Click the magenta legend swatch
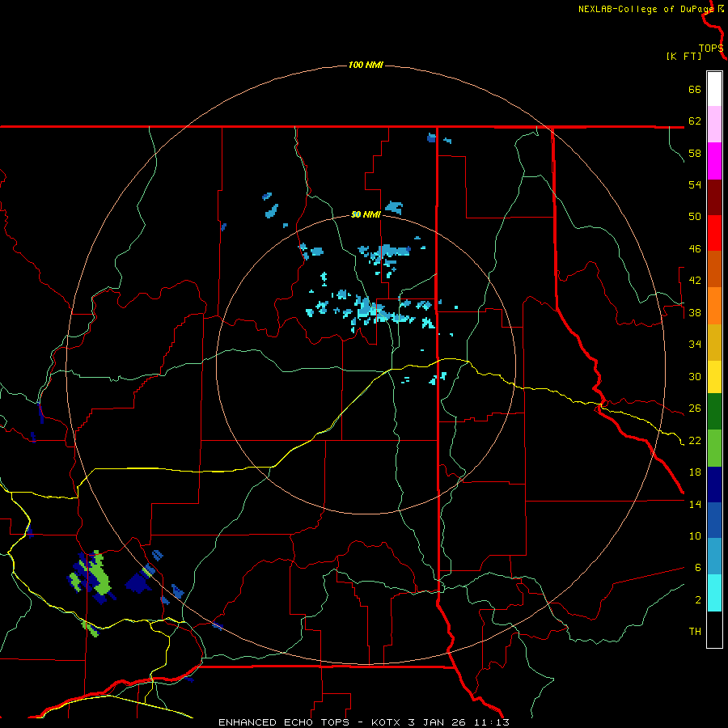The image size is (728, 728). tap(714, 161)
